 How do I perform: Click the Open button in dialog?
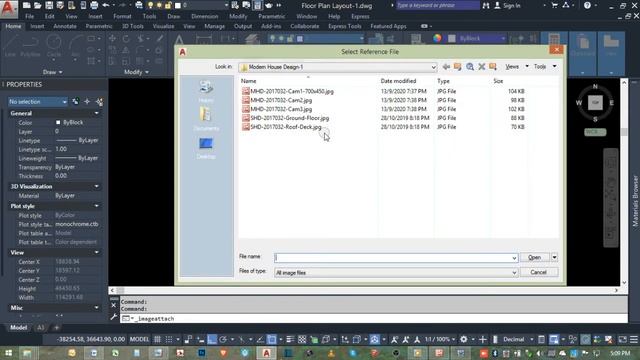click(534, 257)
